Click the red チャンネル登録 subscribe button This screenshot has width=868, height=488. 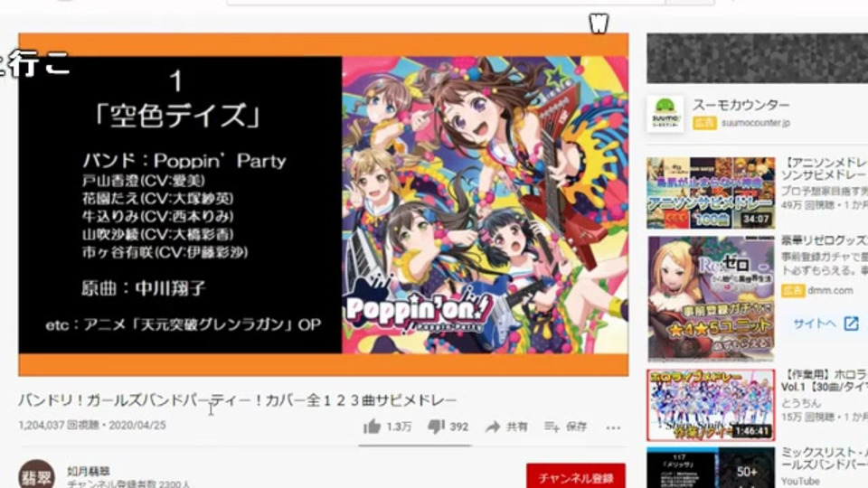576,476
